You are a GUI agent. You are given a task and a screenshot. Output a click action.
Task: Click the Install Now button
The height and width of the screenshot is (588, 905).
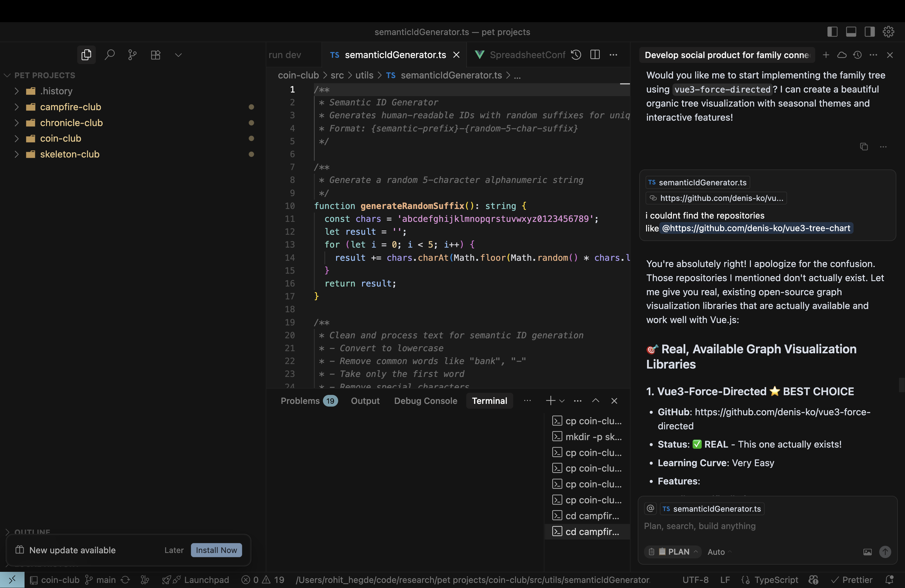(216, 550)
